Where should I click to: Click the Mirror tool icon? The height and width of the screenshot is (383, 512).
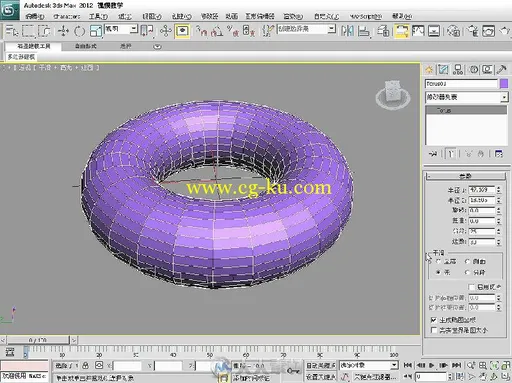coord(347,31)
